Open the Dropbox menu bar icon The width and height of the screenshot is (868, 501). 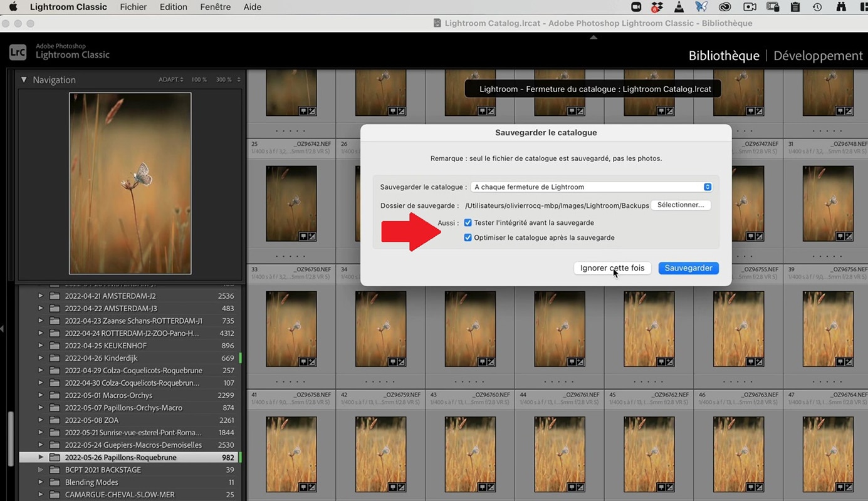point(657,7)
